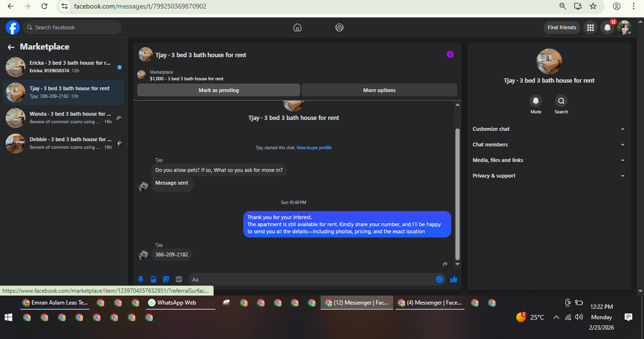The height and width of the screenshot is (339, 644).
Task: Switch to (4) Messenger taskbar window
Action: click(x=430, y=303)
